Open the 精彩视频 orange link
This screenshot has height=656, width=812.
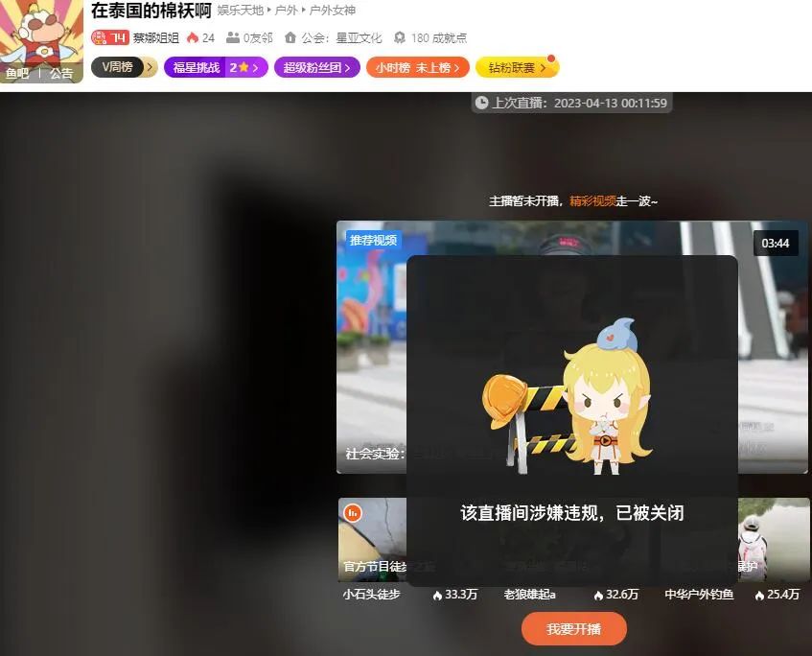592,201
